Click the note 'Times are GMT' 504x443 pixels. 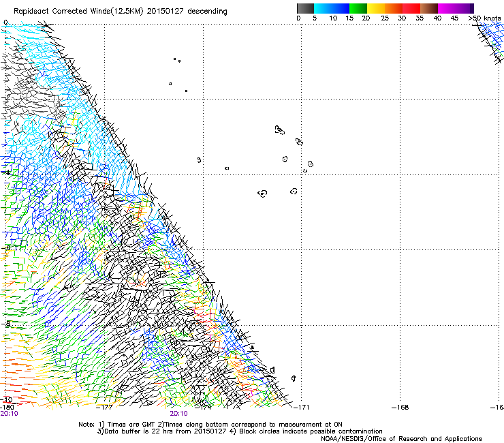[x=131, y=425]
